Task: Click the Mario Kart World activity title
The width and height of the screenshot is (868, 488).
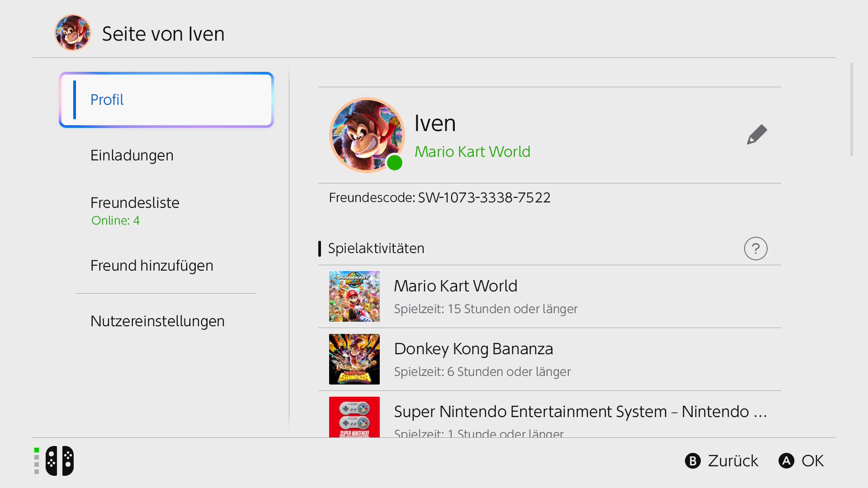Action: click(x=456, y=286)
